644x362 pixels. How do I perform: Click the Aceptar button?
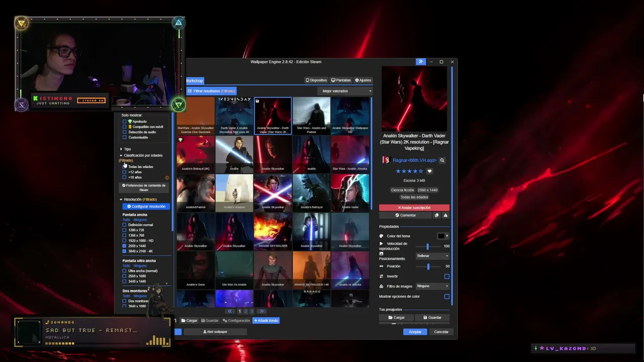[415, 332]
